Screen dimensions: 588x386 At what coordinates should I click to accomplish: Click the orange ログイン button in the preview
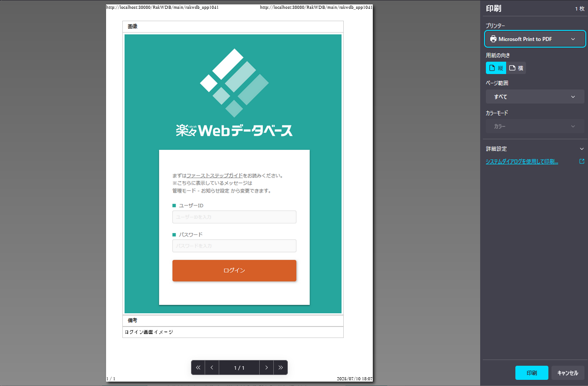234,271
